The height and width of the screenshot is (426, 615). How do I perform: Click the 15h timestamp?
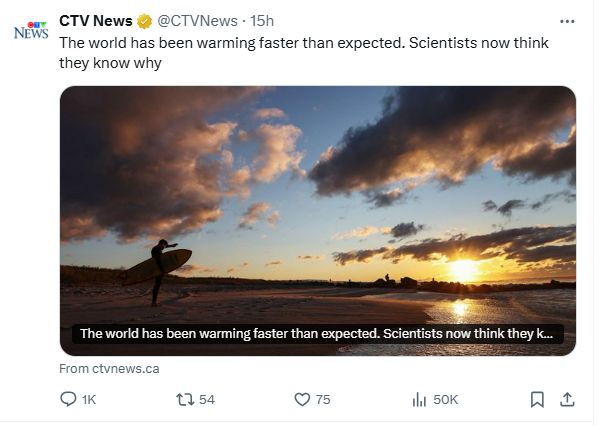[x=262, y=21]
